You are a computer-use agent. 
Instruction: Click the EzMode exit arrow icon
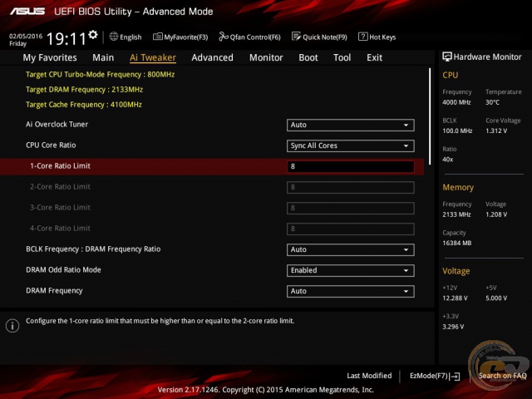click(x=456, y=377)
